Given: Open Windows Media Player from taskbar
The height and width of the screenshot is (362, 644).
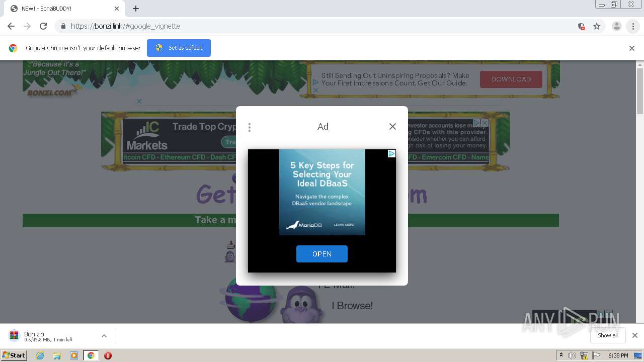Looking at the screenshot, I should coord(74,355).
